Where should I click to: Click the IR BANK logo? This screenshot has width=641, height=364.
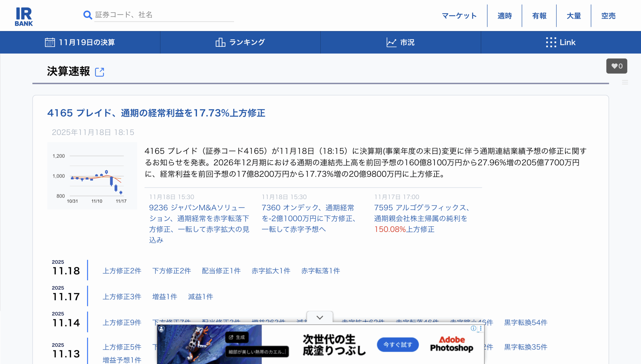click(x=24, y=17)
